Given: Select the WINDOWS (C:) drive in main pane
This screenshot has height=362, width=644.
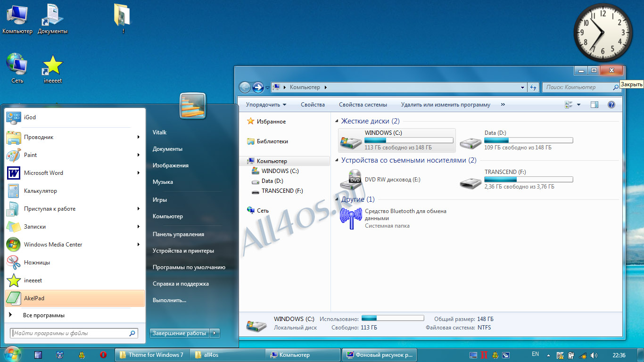Looking at the screenshot, I should 397,140.
